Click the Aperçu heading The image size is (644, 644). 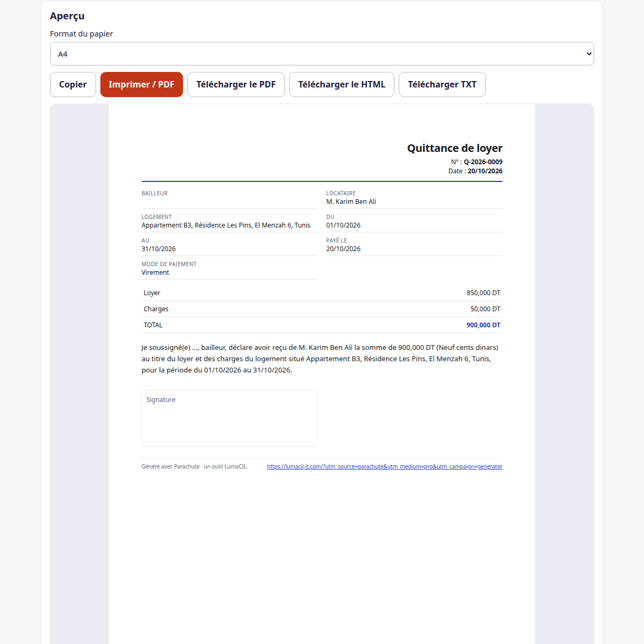coord(67,16)
